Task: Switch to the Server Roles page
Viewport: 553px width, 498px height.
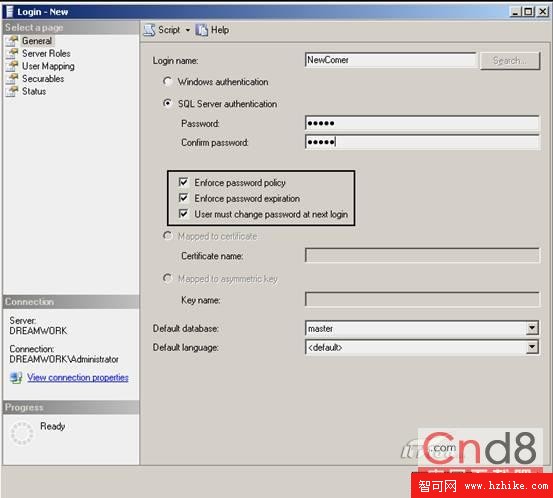Action: (46, 54)
